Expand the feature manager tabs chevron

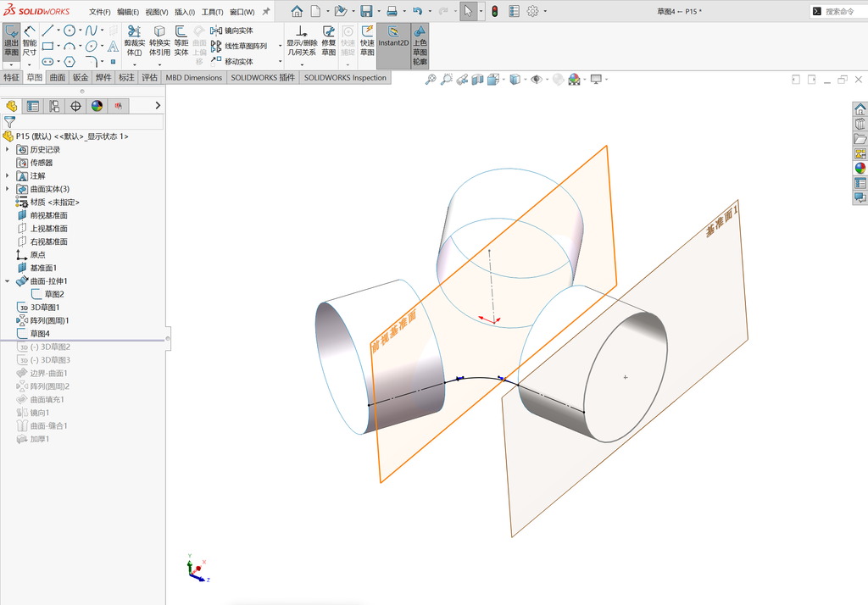(158, 105)
